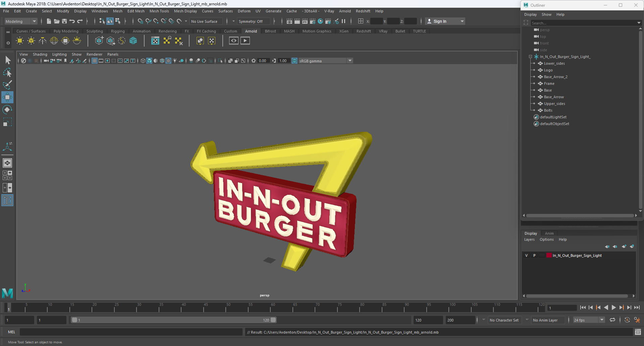Open the Symmetry: Off dropdown
The height and width of the screenshot is (346, 644).
tap(253, 21)
